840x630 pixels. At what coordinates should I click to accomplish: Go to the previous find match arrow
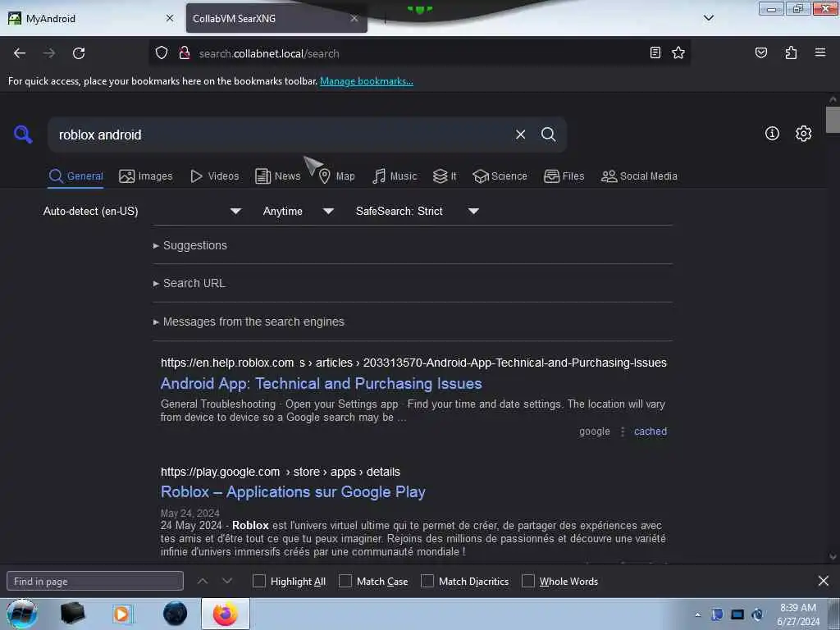pos(203,581)
